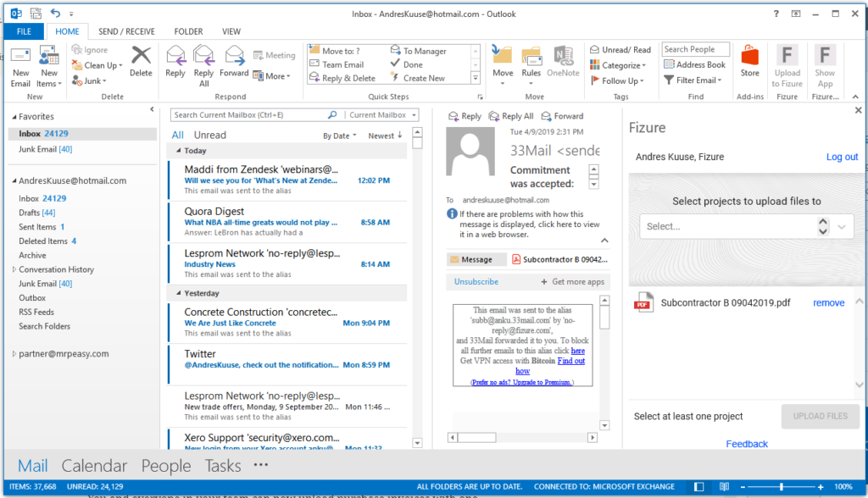Click the Ignore conversation icon
Image resolution: width=868 pixels, height=498 pixels.
77,50
